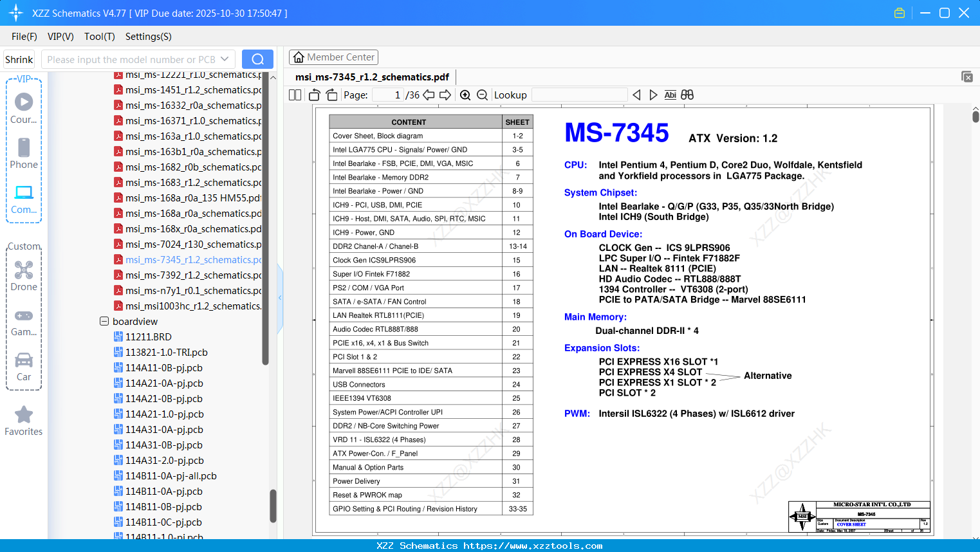980x552 pixels.
Task: Open the Course section in the sidebar
Action: click(24, 109)
